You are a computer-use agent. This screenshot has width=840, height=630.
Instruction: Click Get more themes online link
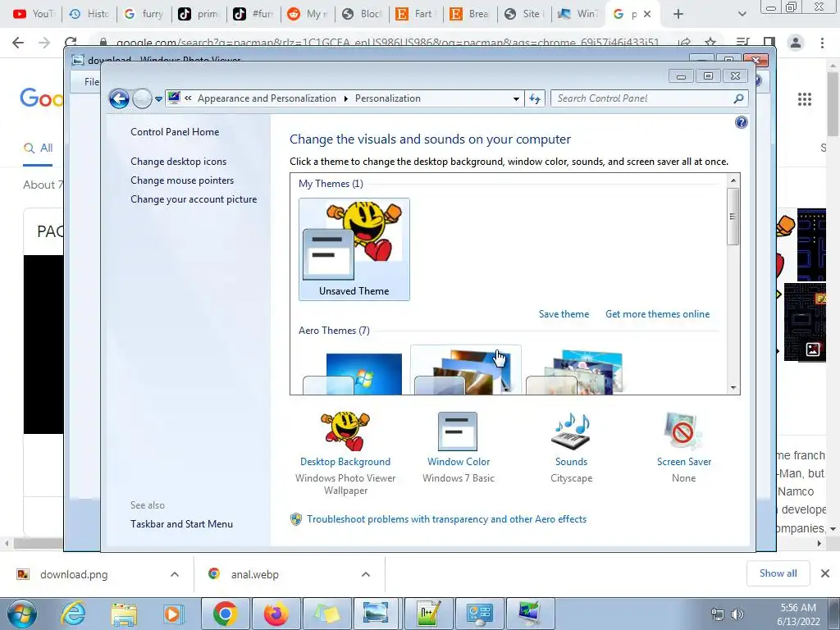click(657, 314)
